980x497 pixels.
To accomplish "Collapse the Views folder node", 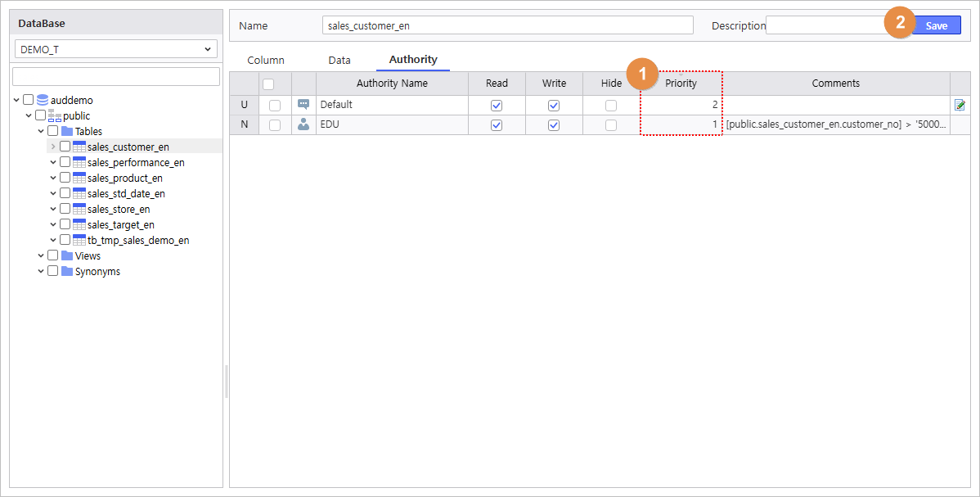I will pos(41,255).
